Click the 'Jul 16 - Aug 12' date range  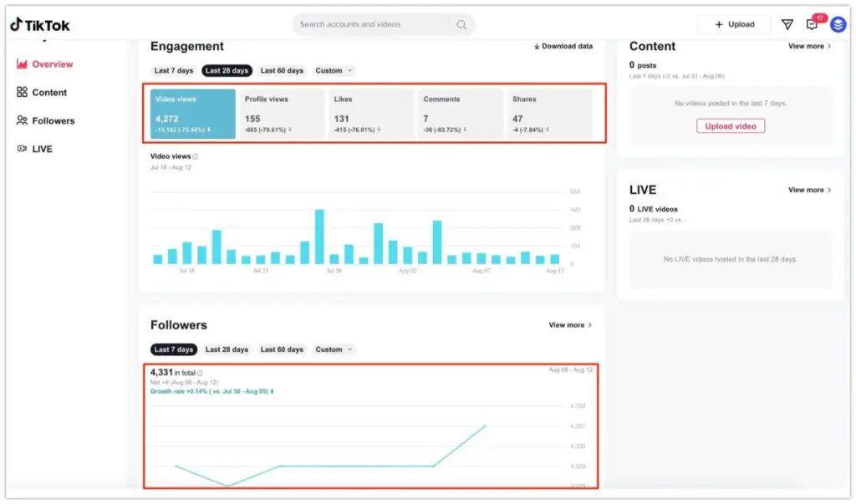tap(171, 168)
